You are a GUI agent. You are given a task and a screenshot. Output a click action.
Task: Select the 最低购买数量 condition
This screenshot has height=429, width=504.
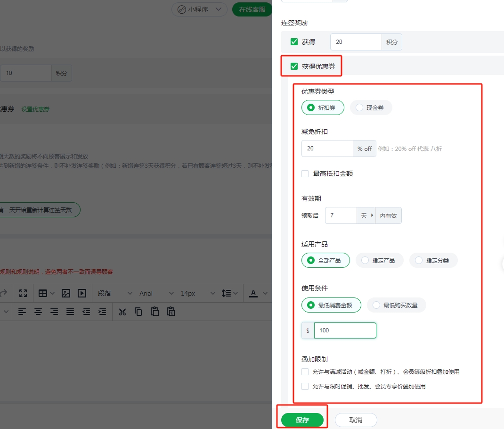coord(397,305)
